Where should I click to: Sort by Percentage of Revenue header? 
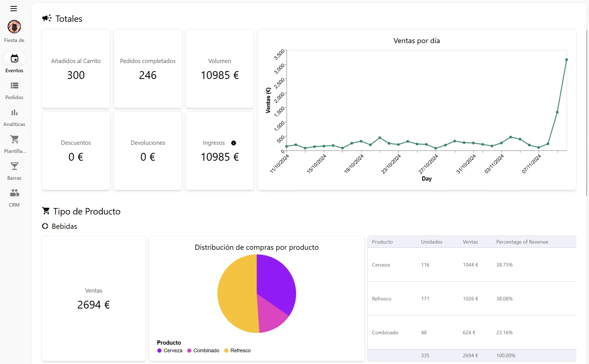click(522, 242)
